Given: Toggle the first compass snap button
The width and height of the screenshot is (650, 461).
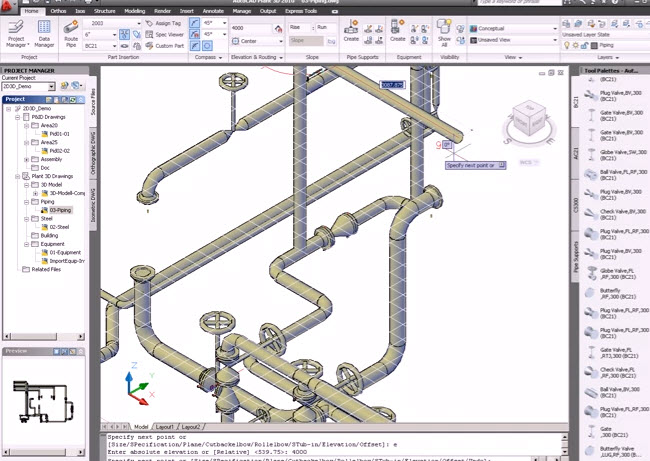Looking at the screenshot, I should (x=194, y=23).
